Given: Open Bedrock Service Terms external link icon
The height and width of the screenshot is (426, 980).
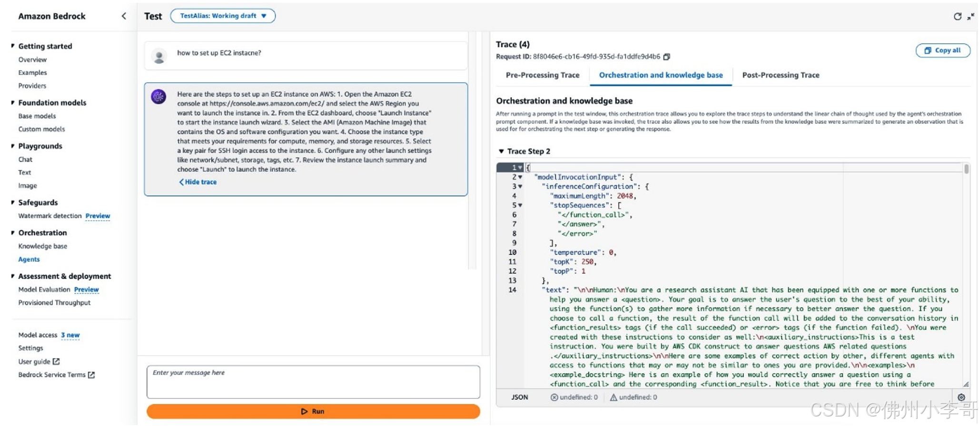Looking at the screenshot, I should [91, 375].
